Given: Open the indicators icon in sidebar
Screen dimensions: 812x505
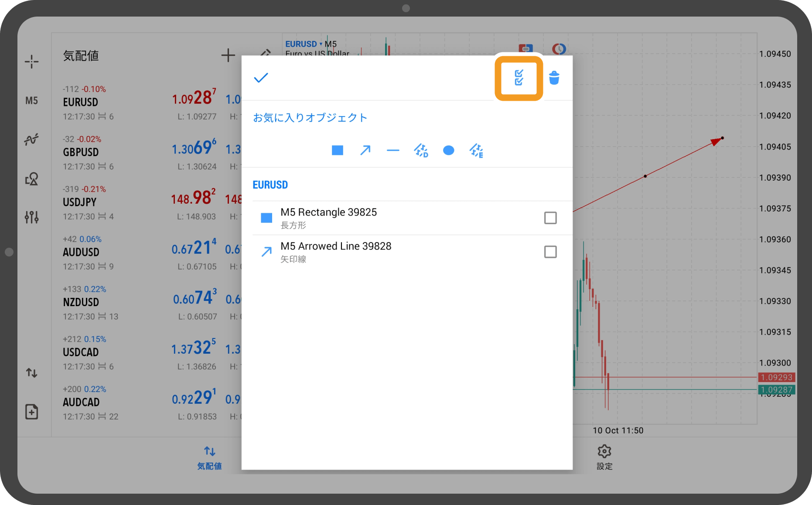Looking at the screenshot, I should pos(31,140).
